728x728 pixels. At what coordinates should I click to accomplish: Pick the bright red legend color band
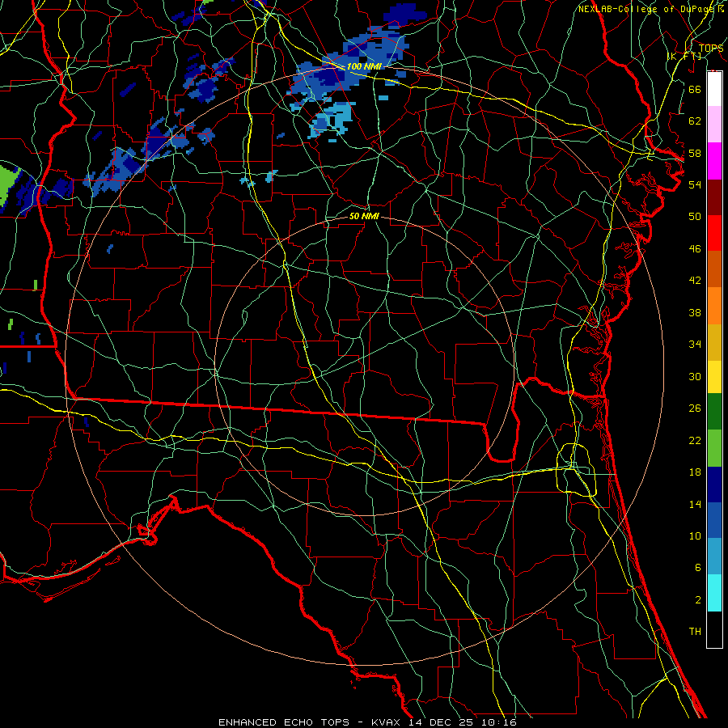click(714, 233)
